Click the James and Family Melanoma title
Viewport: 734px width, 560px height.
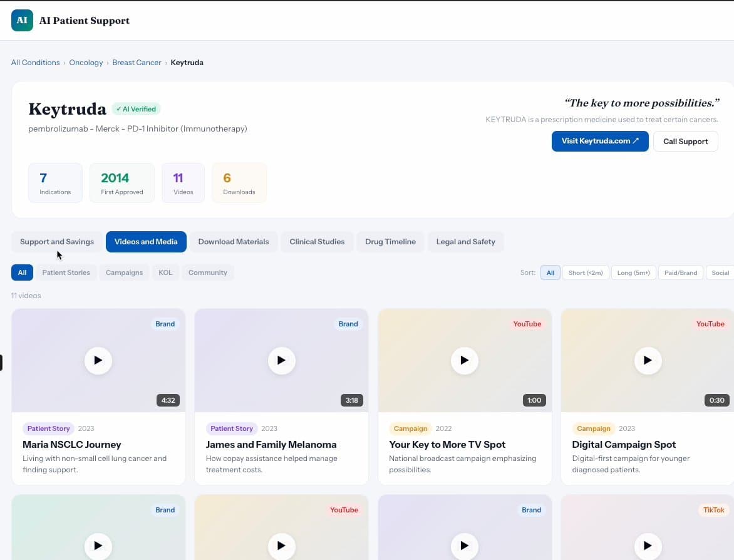coord(271,444)
